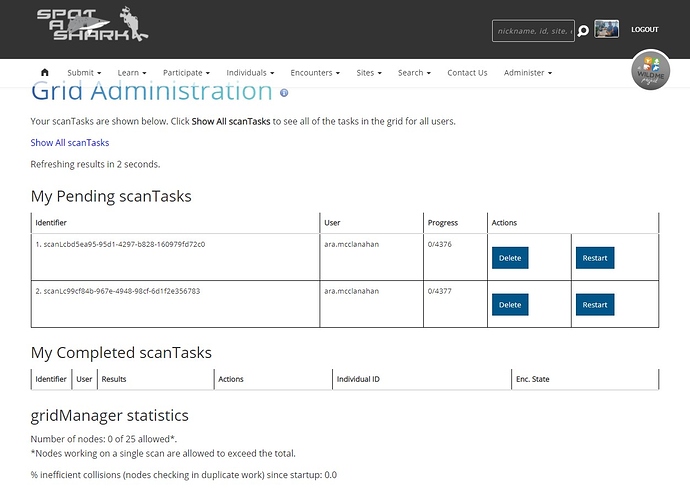Click progress value 0/4376
This screenshot has width=690, height=488.
click(440, 244)
